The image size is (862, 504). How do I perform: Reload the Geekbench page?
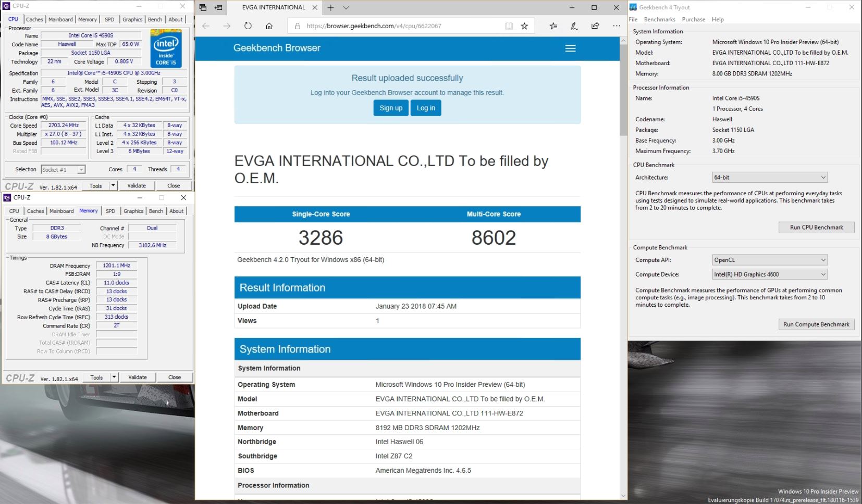[x=248, y=26]
